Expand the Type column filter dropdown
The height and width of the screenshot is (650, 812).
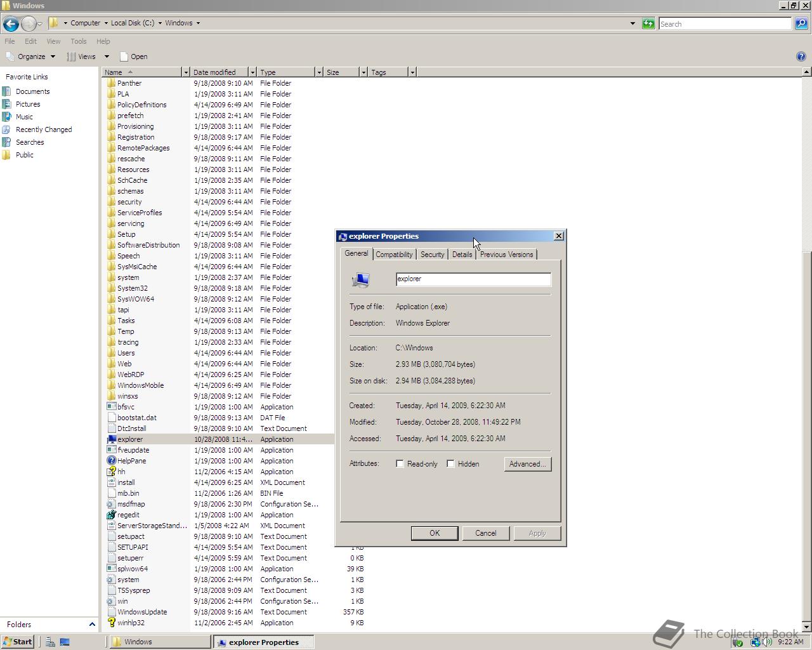point(318,72)
